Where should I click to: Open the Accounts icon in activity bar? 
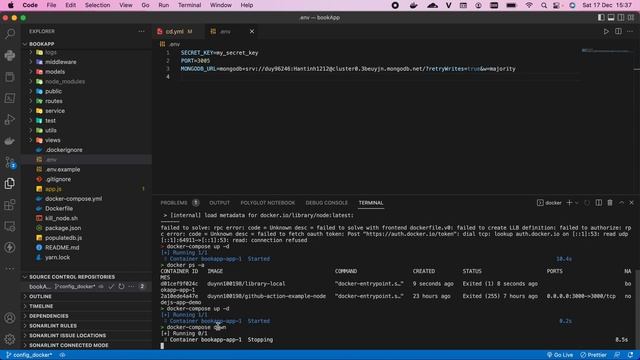[x=10, y=318]
